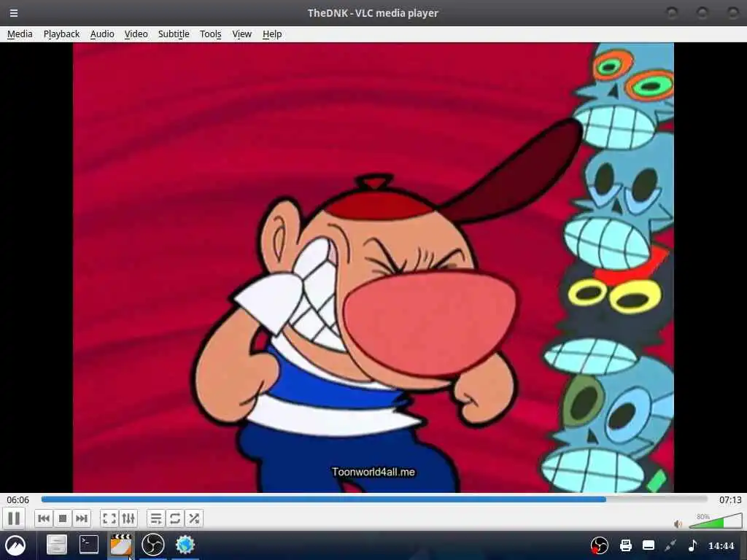
Task: Mute audio with speaker icon
Action: click(678, 524)
